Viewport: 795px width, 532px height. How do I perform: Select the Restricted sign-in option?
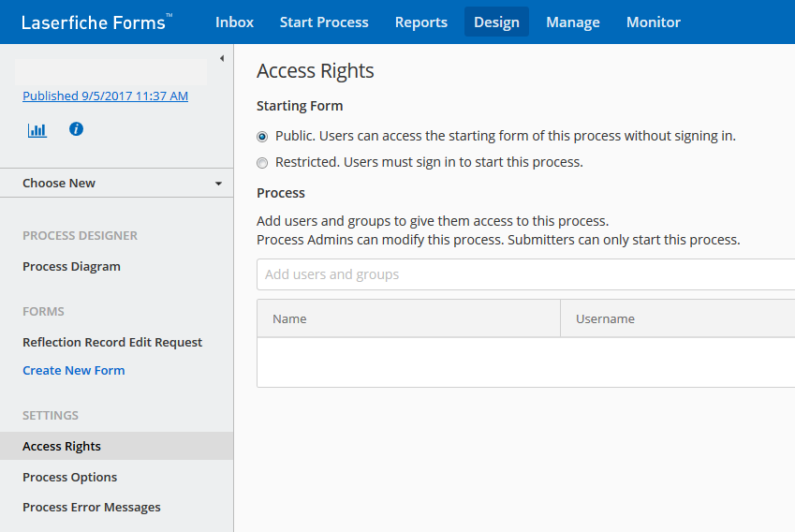262,163
